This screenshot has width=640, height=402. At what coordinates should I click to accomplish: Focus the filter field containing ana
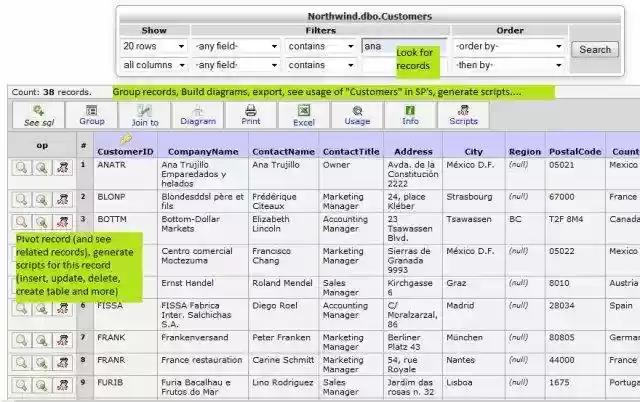(403, 46)
